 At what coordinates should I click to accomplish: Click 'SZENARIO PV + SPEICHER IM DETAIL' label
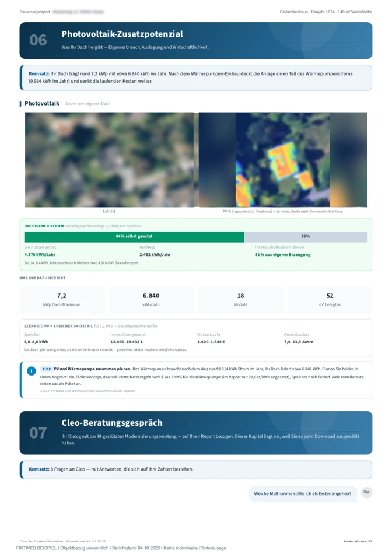point(58,326)
